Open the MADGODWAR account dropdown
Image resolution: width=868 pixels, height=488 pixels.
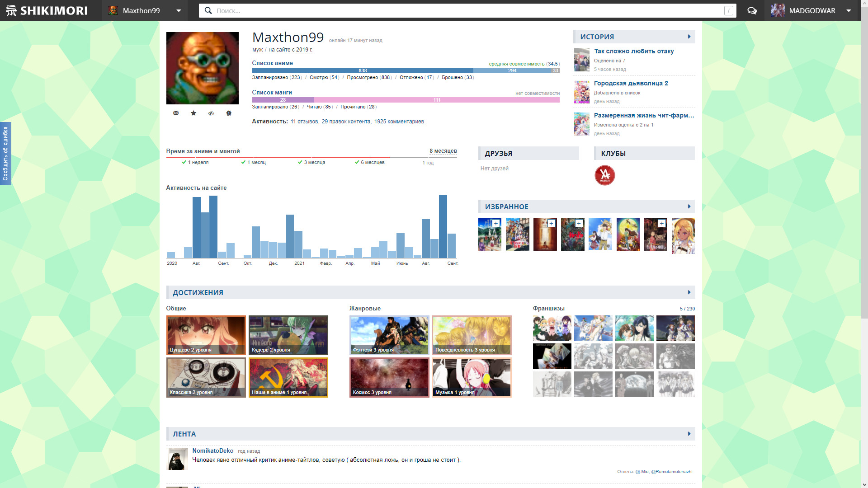point(849,10)
